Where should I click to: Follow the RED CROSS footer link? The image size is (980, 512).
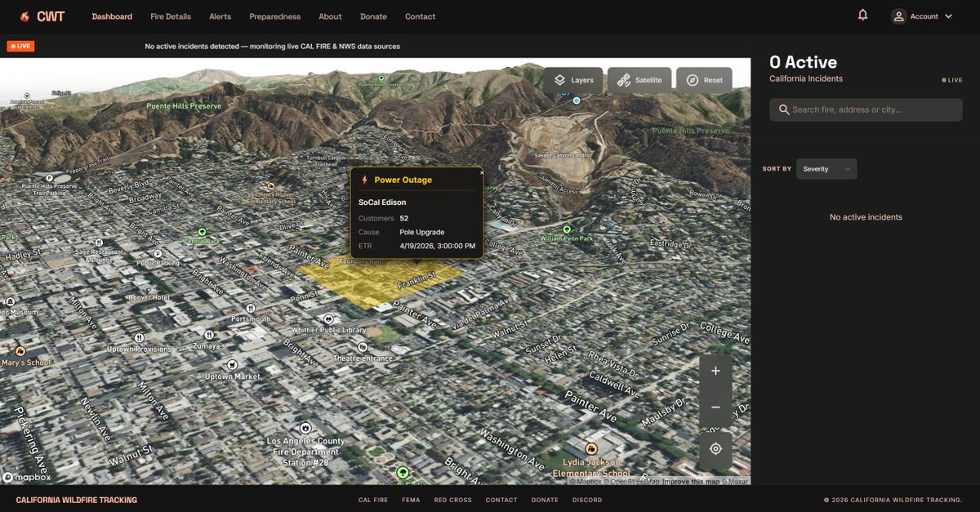click(452, 500)
